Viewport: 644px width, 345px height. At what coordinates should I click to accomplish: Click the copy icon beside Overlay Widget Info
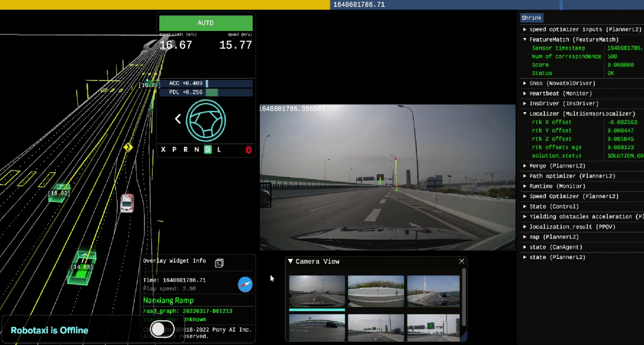(219, 263)
